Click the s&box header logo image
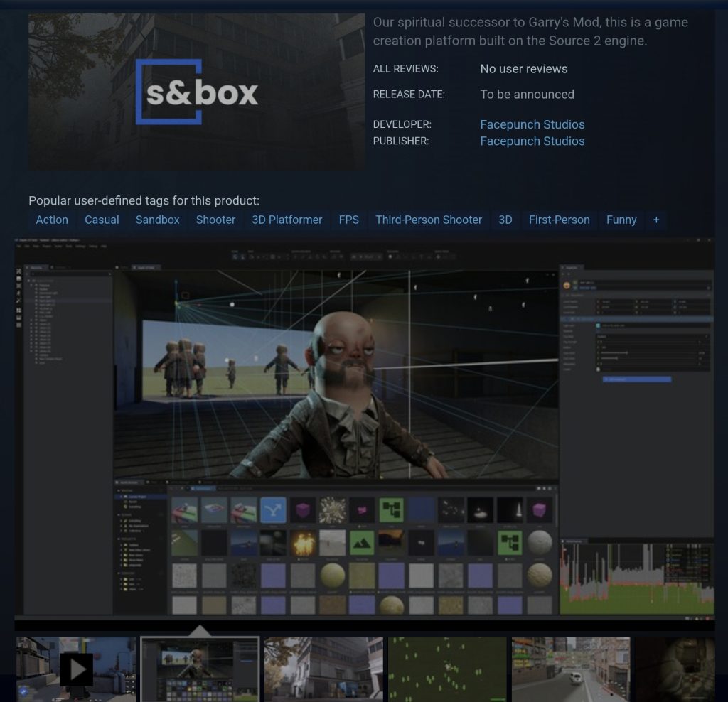Screen dimensions: 728x702 (x=197, y=92)
